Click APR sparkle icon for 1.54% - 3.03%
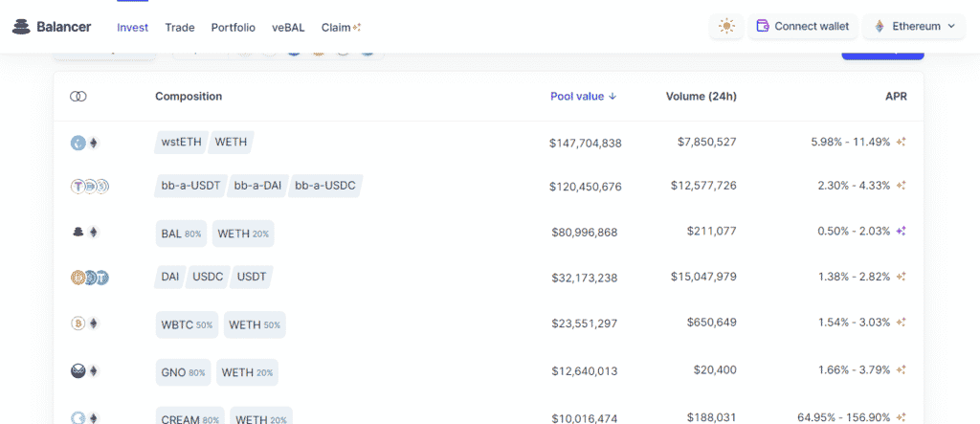This screenshot has height=424, width=980. [902, 322]
